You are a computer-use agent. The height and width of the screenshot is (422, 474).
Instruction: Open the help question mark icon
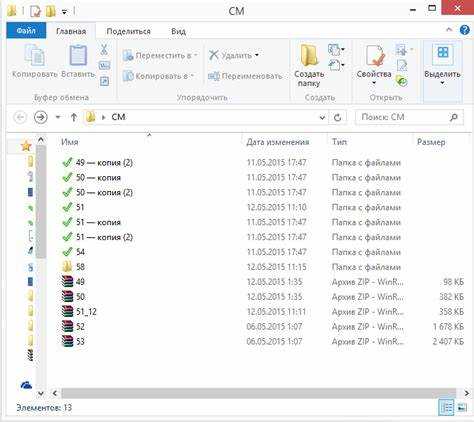[x=464, y=30]
